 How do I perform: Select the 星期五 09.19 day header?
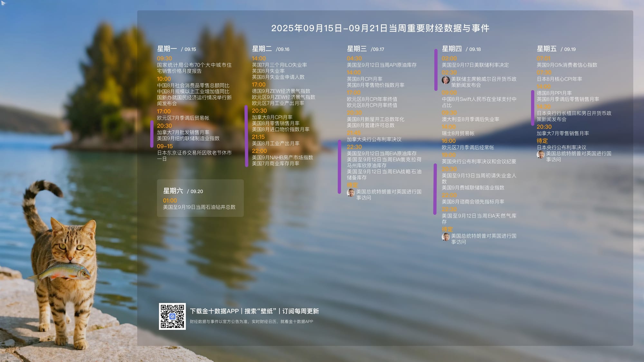coord(556,49)
